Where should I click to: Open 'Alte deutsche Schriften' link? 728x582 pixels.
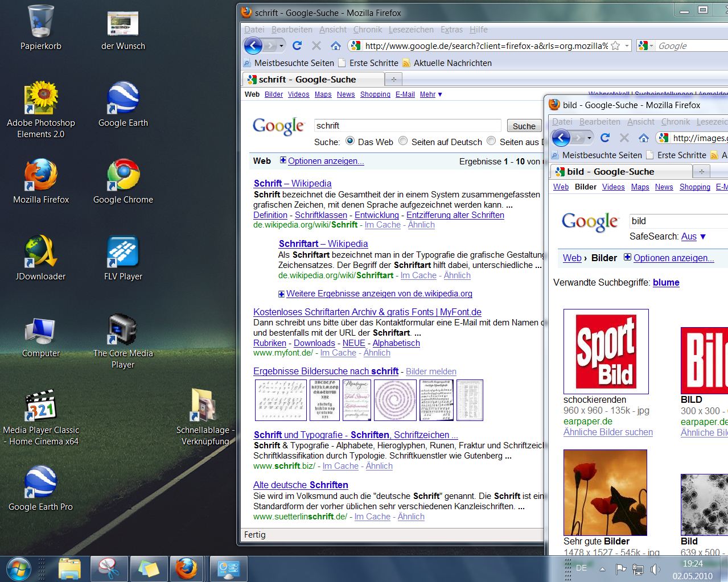click(x=301, y=485)
